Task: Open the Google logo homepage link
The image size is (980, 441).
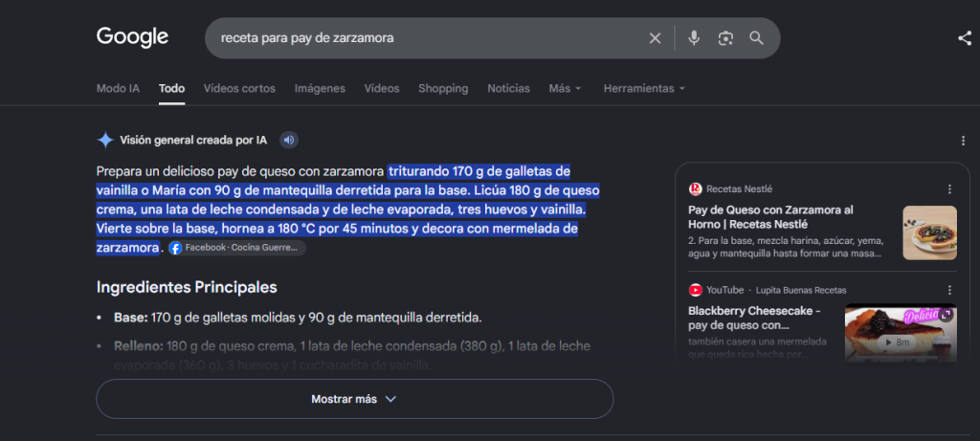Action: tap(132, 37)
